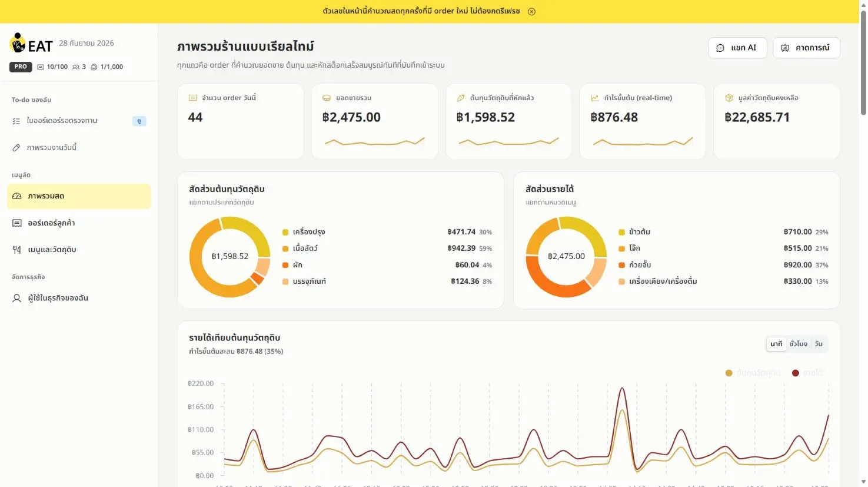This screenshot has height=487, width=868.
Task: Click the PRO plan badge
Action: pos(21,67)
